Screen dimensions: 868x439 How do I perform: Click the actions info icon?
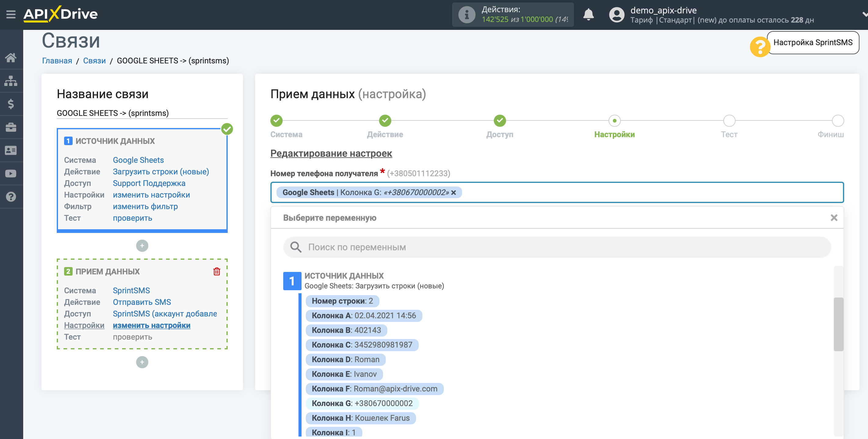[467, 15]
